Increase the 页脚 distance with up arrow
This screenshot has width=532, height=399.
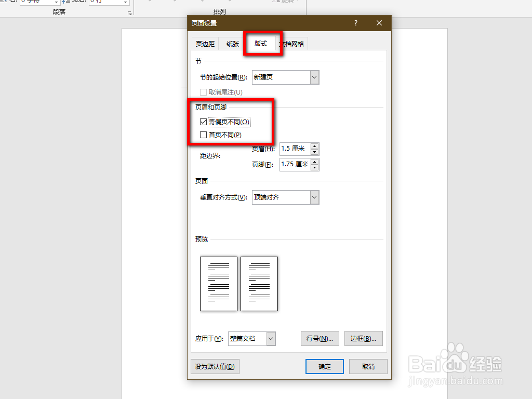click(315, 162)
